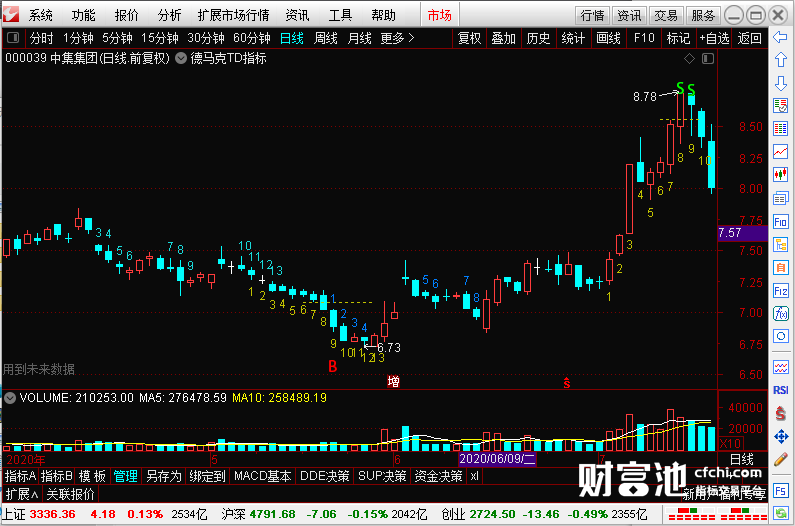The height and width of the screenshot is (526, 795).
Task: Toggle the layout panel button before 分时
Action: (x=13, y=38)
